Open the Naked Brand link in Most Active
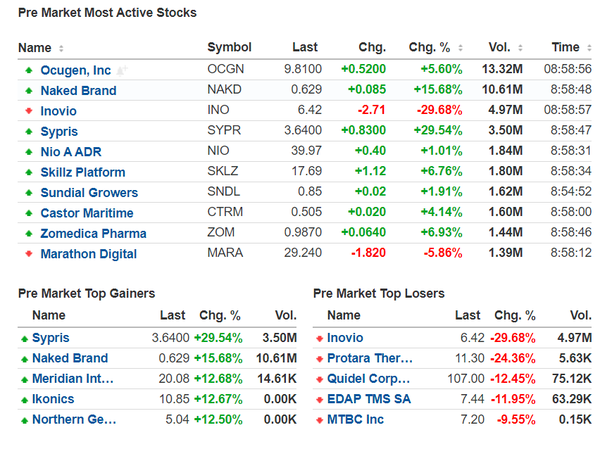This screenshot has width=600, height=449. [78, 91]
